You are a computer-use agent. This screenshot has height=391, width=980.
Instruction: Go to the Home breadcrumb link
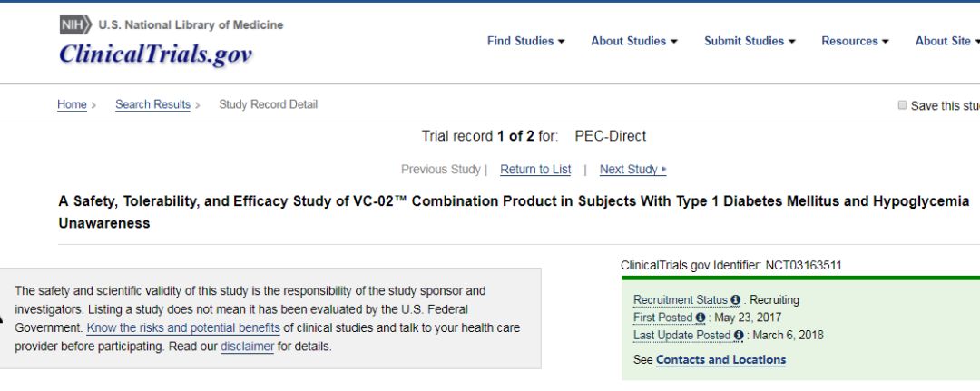tap(72, 104)
